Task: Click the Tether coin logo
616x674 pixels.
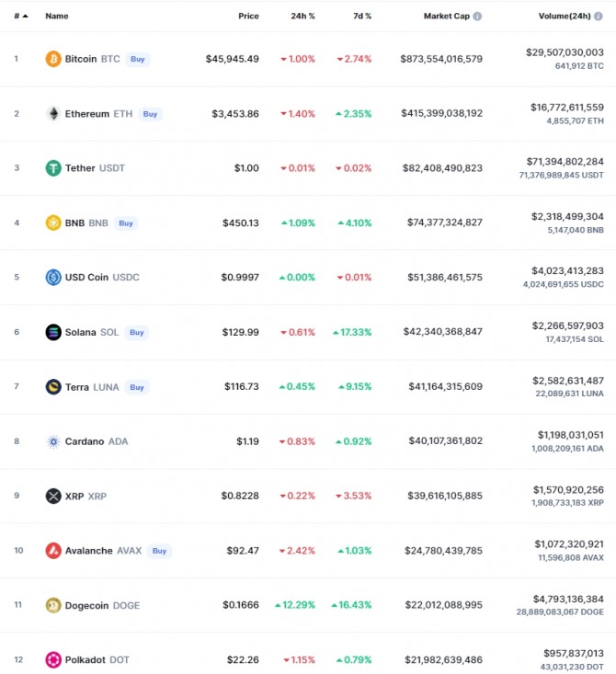Action: point(53,168)
